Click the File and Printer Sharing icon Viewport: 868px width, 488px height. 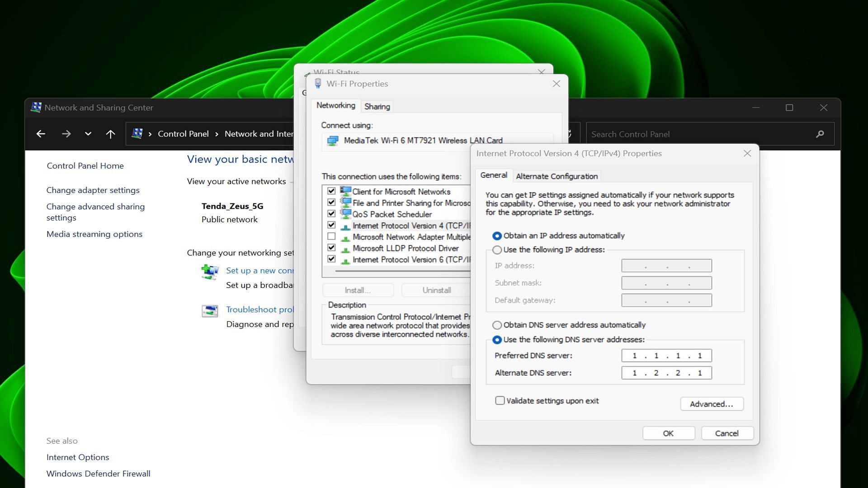[x=345, y=202]
